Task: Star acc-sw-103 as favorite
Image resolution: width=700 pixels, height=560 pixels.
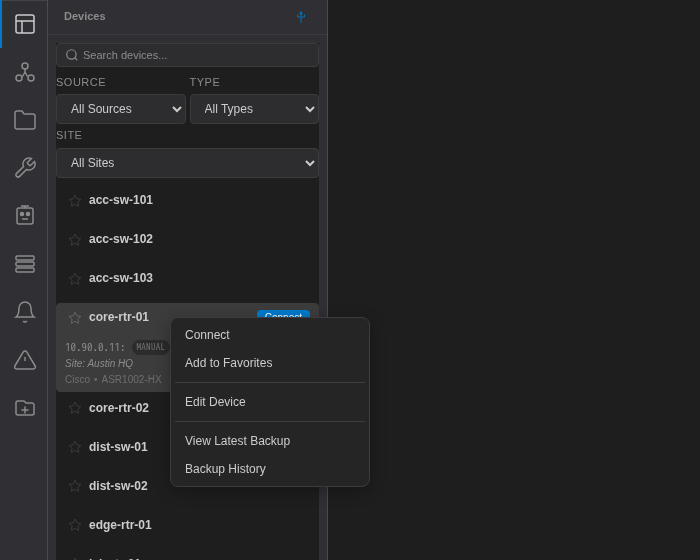Action: tap(75, 279)
